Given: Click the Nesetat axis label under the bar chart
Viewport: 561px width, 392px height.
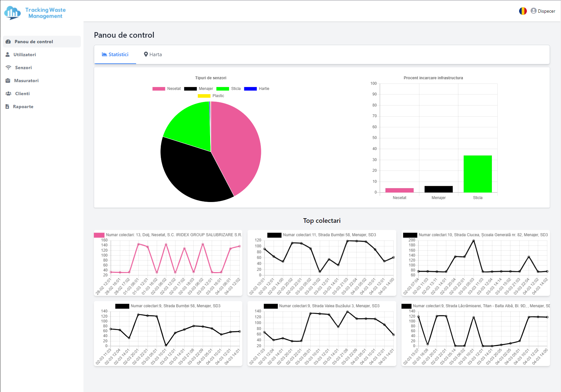Looking at the screenshot, I should 400,198.
